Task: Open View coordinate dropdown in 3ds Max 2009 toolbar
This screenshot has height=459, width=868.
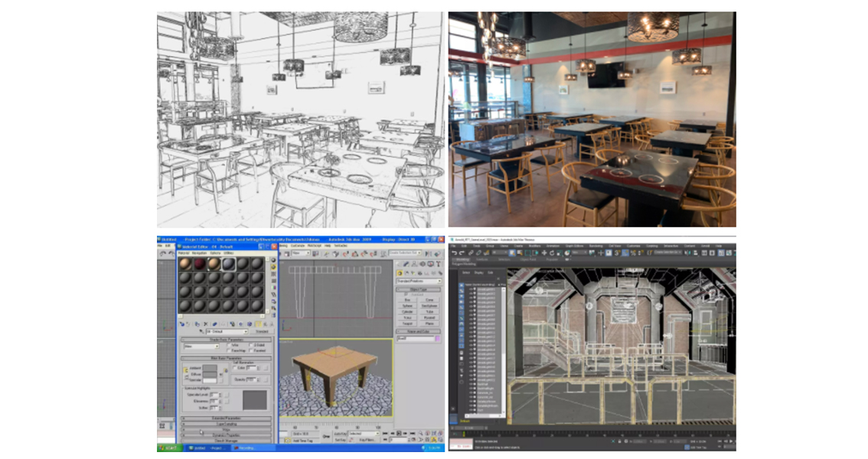Action: click(x=301, y=253)
